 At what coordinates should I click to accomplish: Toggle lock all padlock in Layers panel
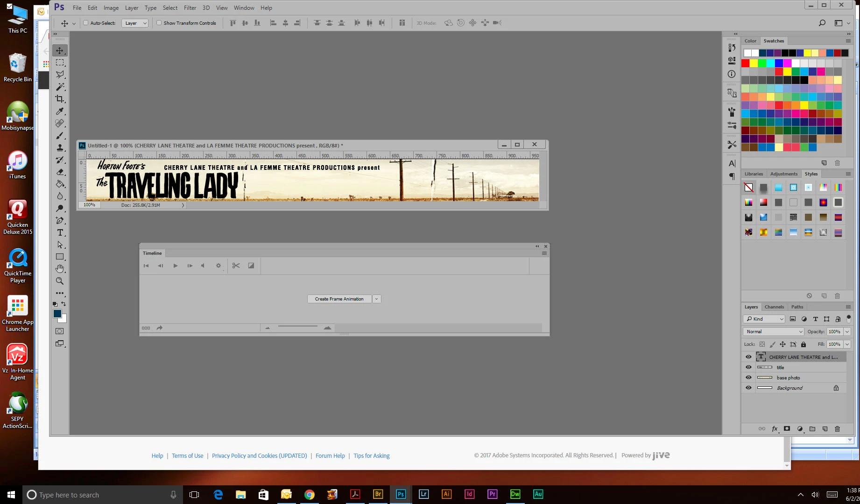click(x=804, y=344)
